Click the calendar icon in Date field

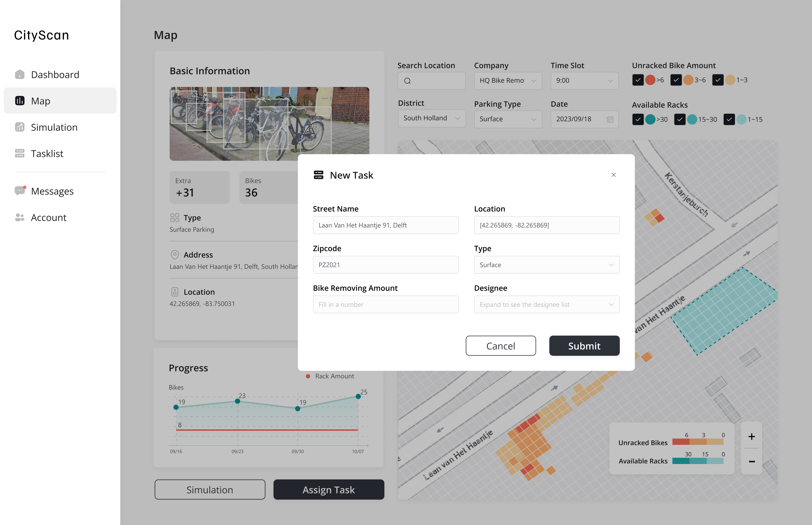610,119
